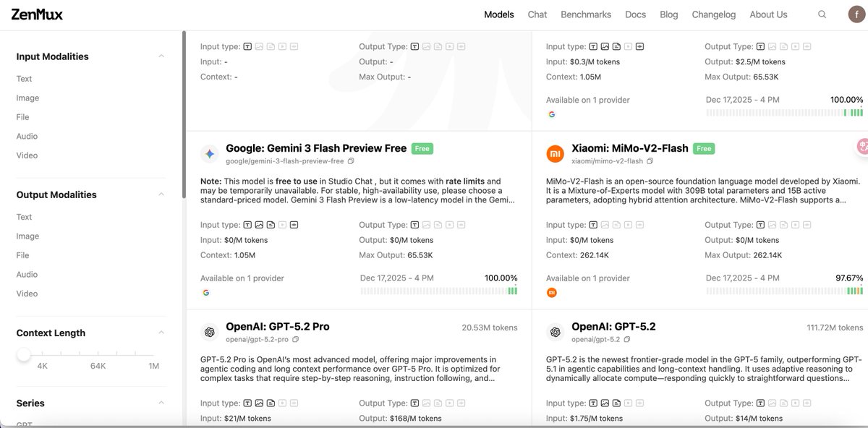Click the image input type icon on GPT-5.2 card
This screenshot has height=428, width=868.
(605, 403)
